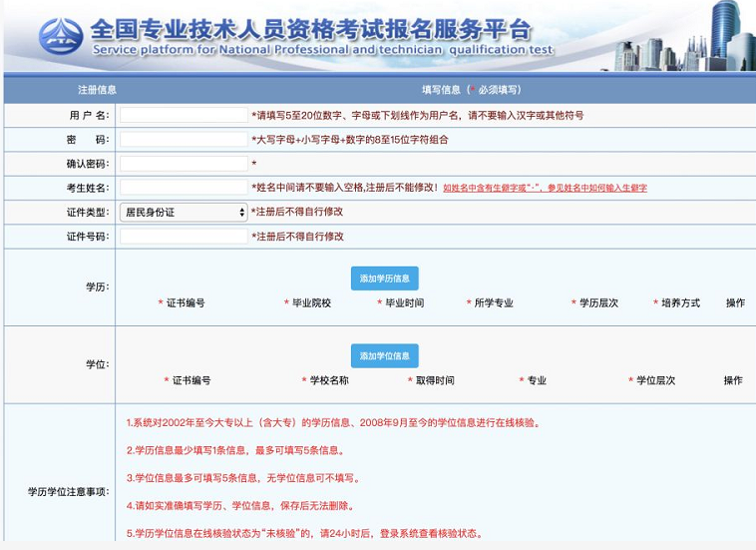This screenshot has width=756, height=550.
Task: Click the 培养方式 column header
Action: (680, 302)
